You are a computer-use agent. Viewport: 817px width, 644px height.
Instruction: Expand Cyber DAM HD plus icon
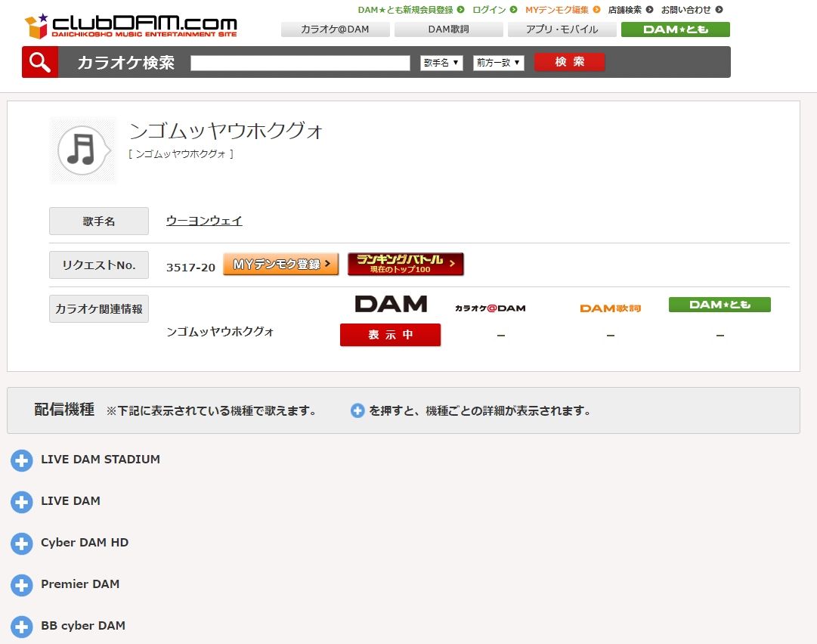coord(21,543)
